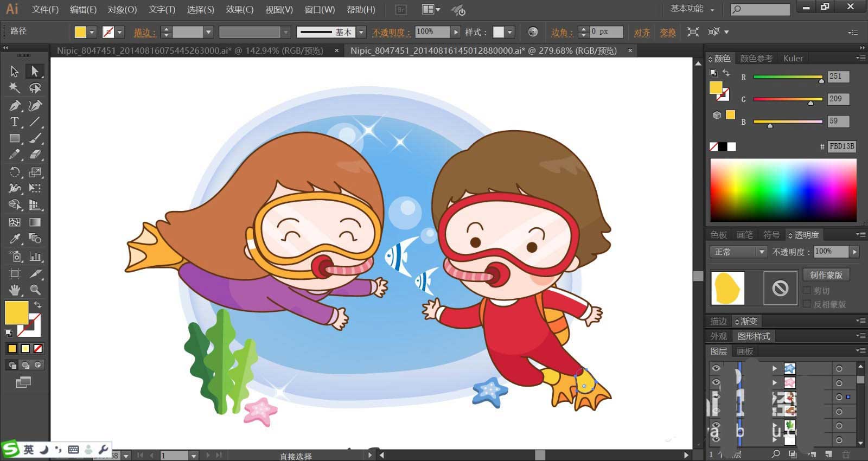The image size is (868, 461).
Task: Expand the pink starfish layer
Action: coord(775,383)
